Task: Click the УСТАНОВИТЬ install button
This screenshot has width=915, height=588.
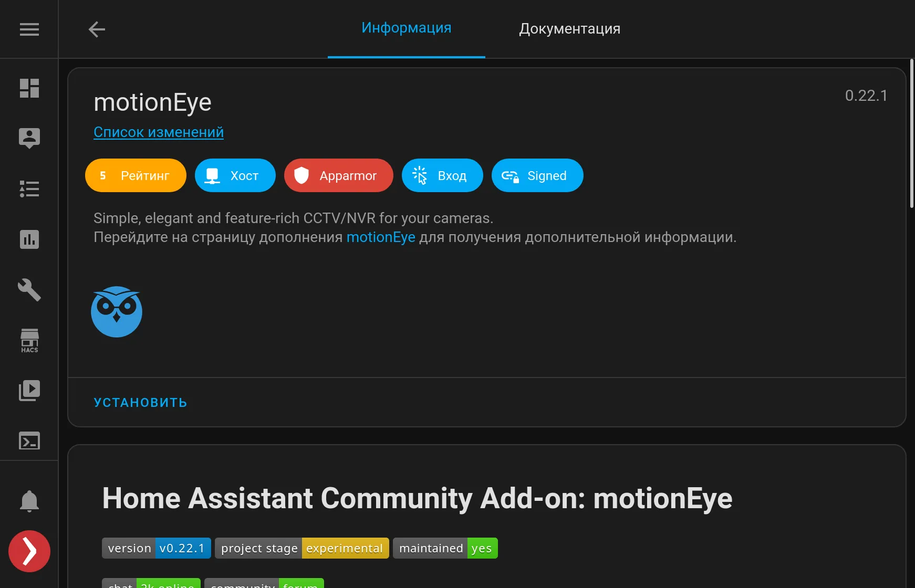Action: [141, 403]
